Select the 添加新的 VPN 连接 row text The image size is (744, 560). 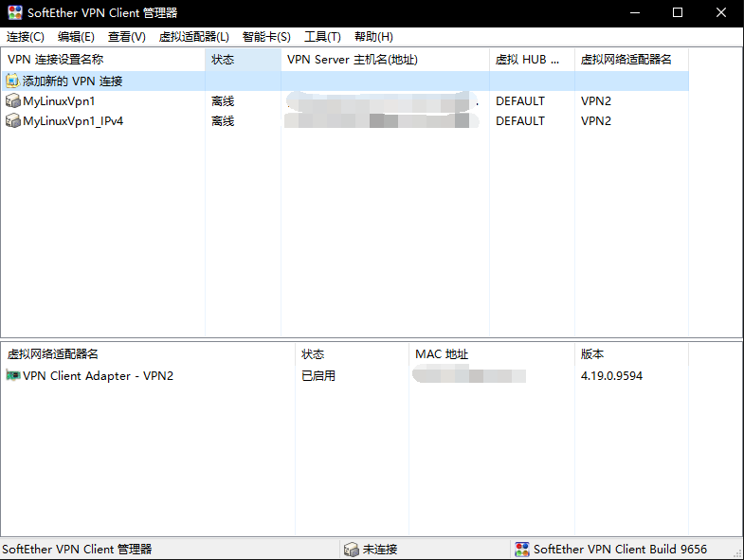click(73, 81)
